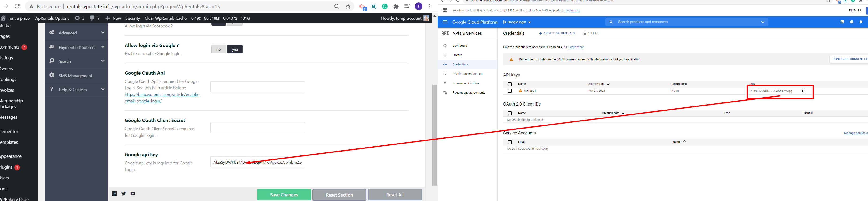This screenshot has width=868, height=201.
Task: Sort Service Accounts by Name
Action: tap(679, 142)
